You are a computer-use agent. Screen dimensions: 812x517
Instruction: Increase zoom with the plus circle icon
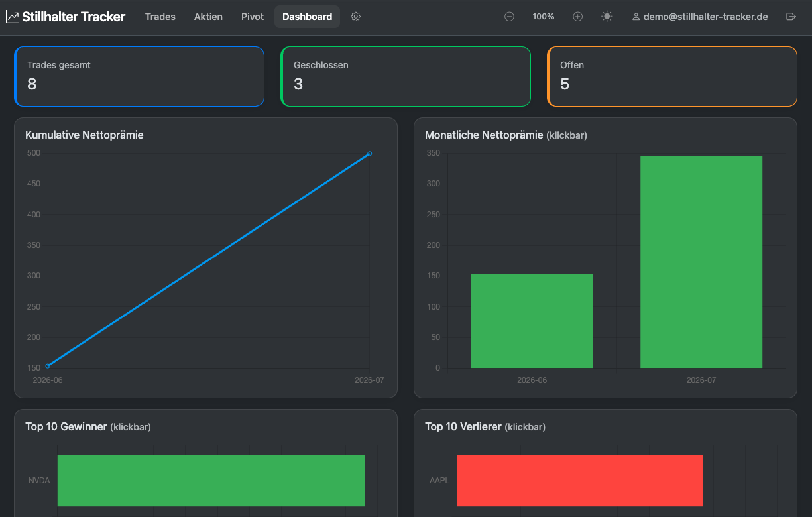pos(577,17)
